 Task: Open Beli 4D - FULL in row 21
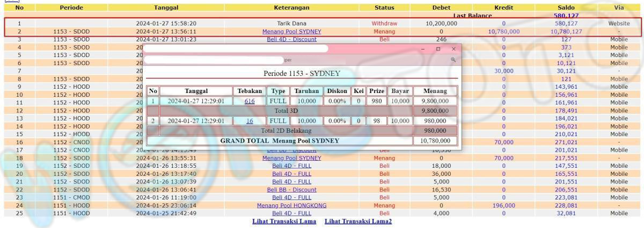(291, 182)
